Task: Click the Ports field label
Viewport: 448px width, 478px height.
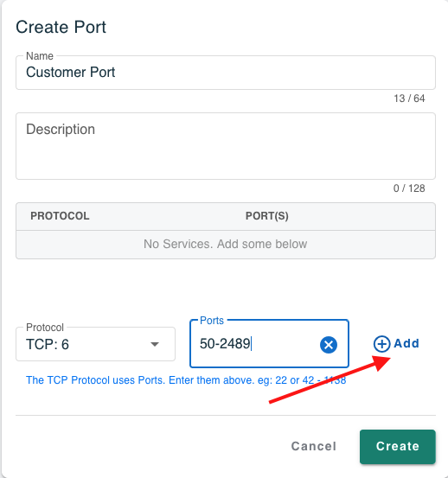Action: (212, 321)
